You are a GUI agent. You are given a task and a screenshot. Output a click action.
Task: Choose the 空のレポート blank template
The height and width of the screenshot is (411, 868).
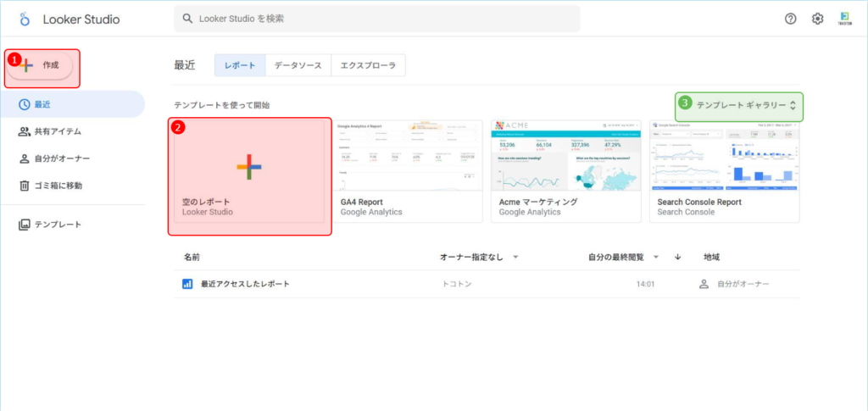coord(249,176)
